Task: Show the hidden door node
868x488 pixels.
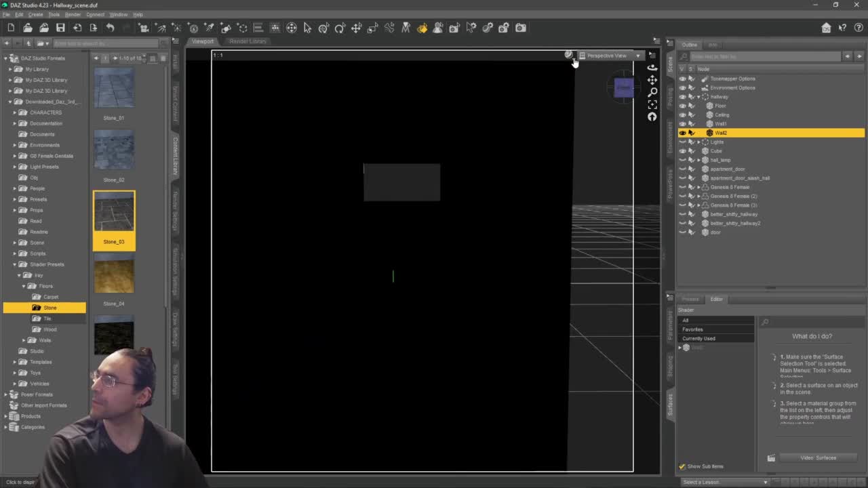Action: pyautogui.click(x=682, y=232)
